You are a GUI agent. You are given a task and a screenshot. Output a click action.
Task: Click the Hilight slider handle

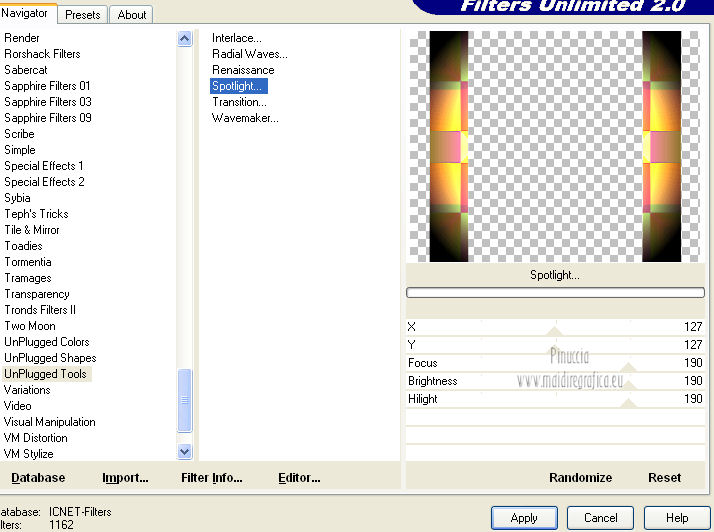pos(628,403)
